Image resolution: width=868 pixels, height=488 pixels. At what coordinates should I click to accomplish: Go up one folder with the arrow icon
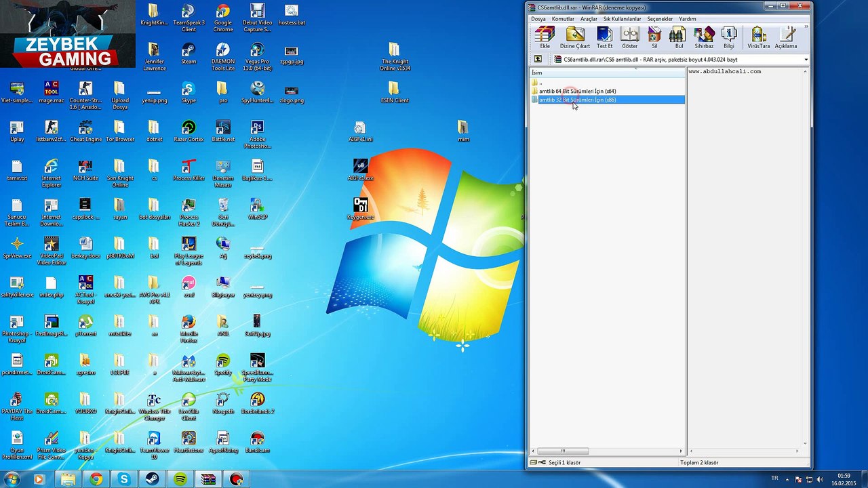(x=538, y=60)
